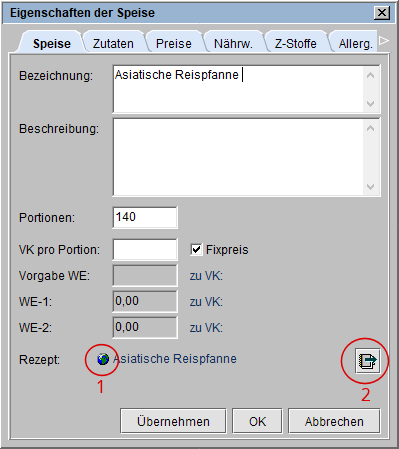Screen dimensions: 399x449
Task: Click into the VK pro Portion field
Action: tap(145, 249)
